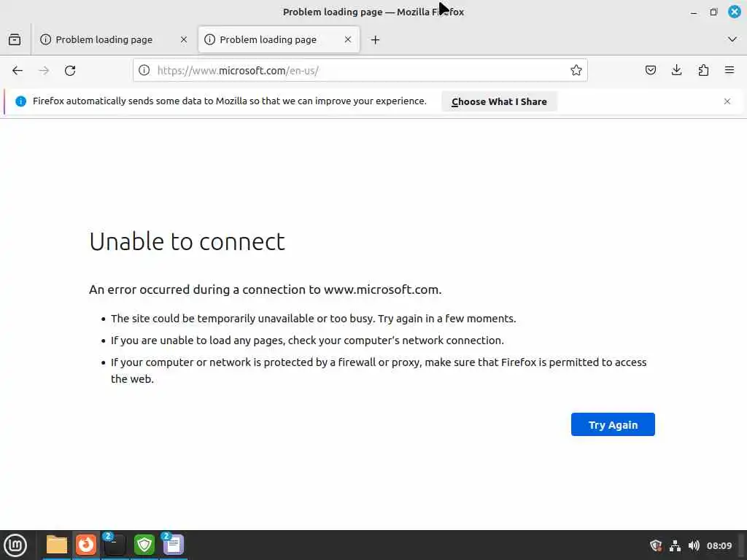Close the active Problem loading page tab
The width and height of the screenshot is (747, 560).
point(348,39)
